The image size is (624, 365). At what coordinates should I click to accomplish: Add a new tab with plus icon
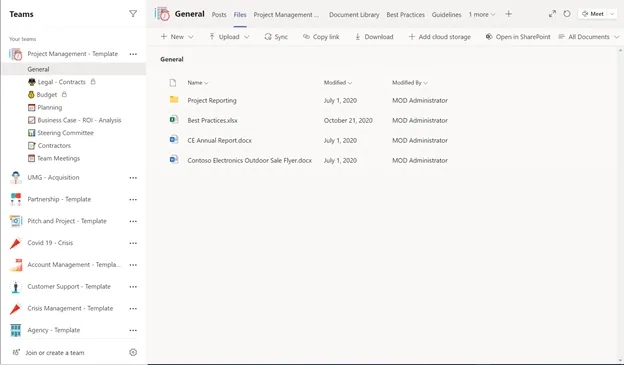[509, 14]
